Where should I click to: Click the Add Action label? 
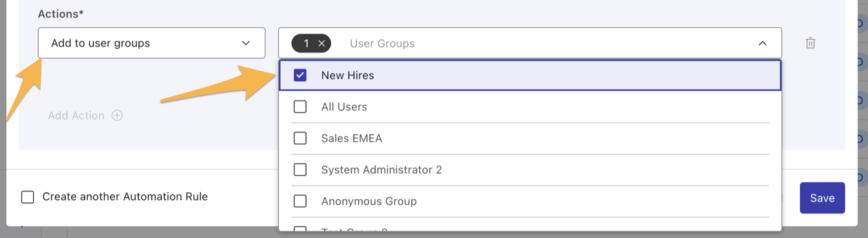click(x=76, y=115)
